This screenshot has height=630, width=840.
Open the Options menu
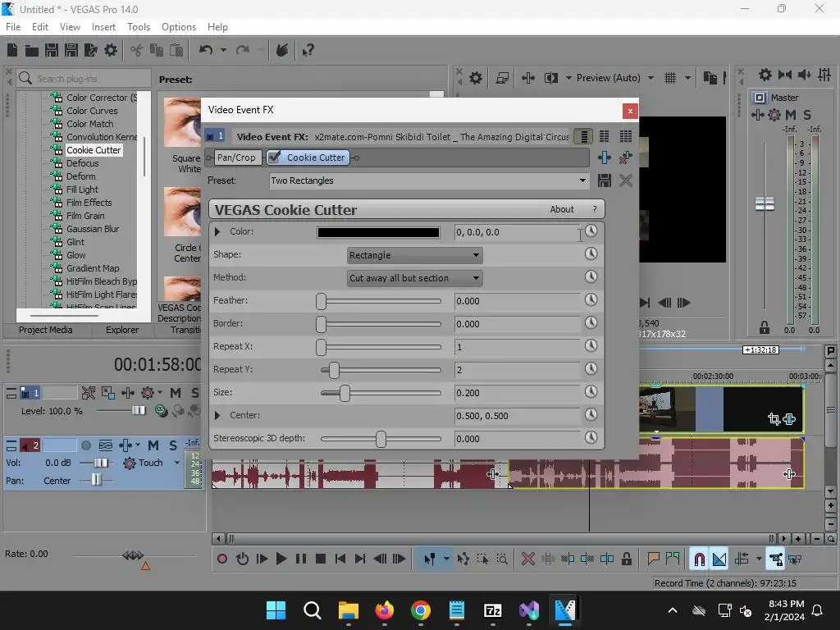click(178, 27)
